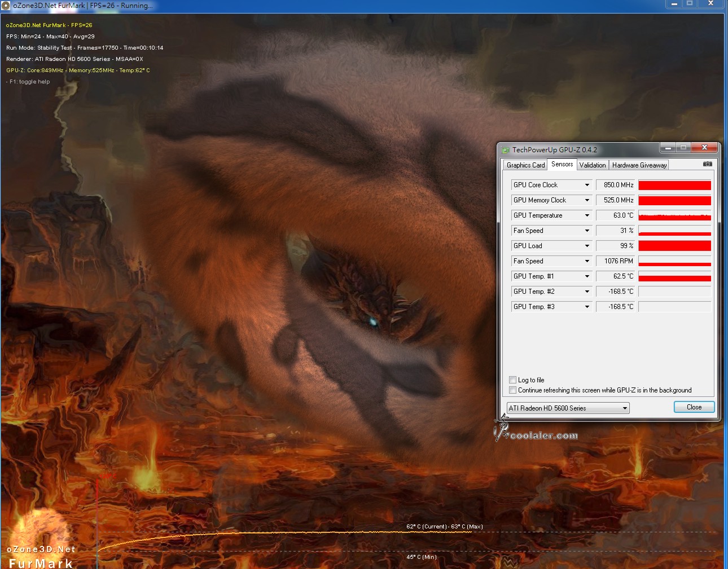
Task: Open the Validation tab
Action: (593, 165)
